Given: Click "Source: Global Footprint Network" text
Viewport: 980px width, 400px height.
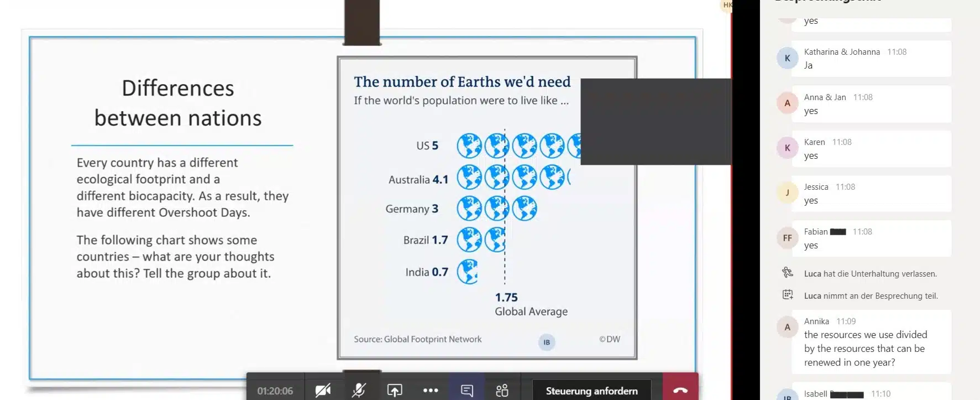Looking at the screenshot, I should (417, 339).
